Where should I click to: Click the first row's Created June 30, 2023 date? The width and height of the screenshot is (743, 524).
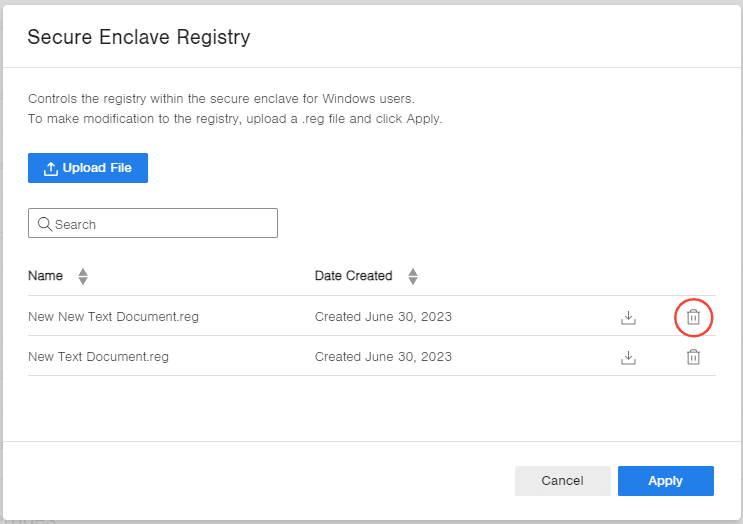383,317
